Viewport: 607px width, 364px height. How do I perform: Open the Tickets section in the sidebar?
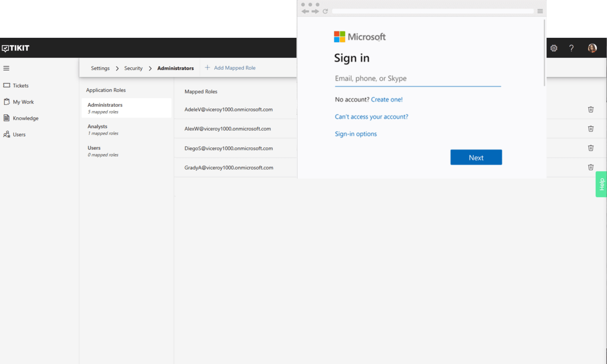(x=21, y=85)
